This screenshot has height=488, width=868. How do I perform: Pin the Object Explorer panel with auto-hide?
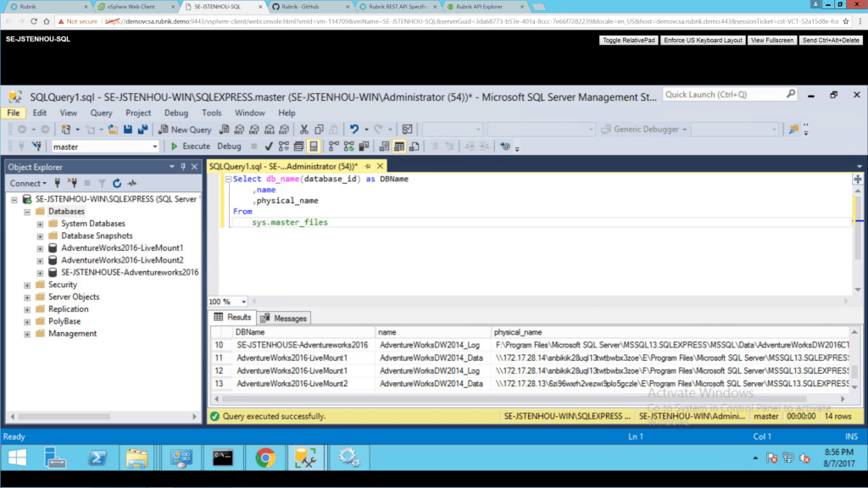[x=183, y=167]
